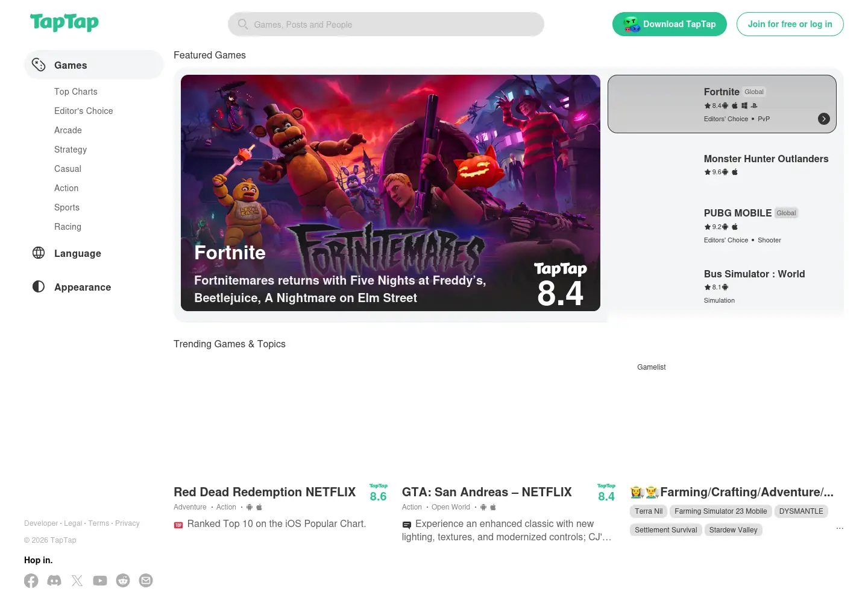Click the Search field for games, posts, people
The image size is (868, 603).
pyautogui.click(x=386, y=24)
